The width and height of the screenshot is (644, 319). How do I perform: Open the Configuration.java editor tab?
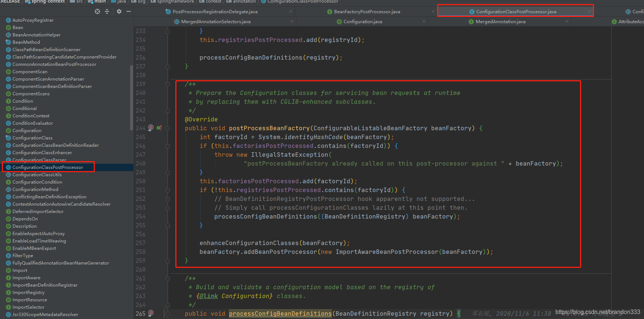[363, 22]
